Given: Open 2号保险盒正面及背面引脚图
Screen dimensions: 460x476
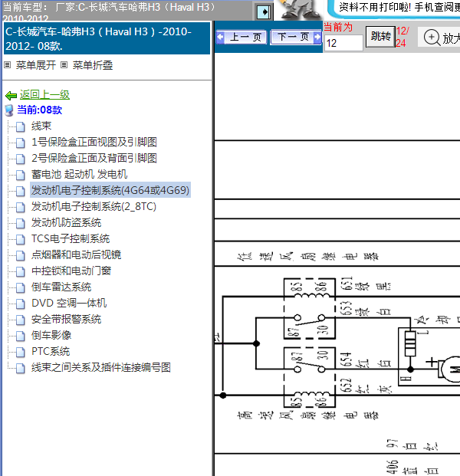Looking at the screenshot, I should pos(94,158).
